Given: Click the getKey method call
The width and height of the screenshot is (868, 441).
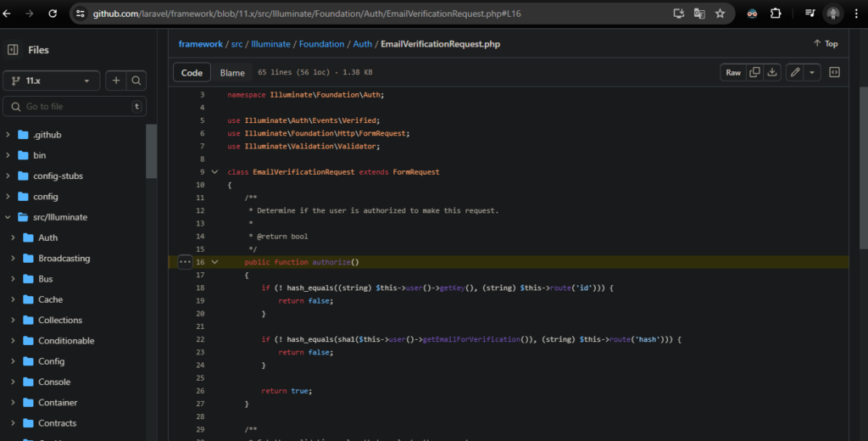Looking at the screenshot, I should tap(454, 288).
